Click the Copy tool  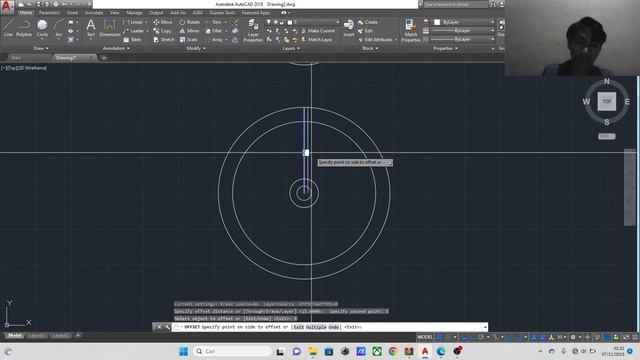[162, 31]
